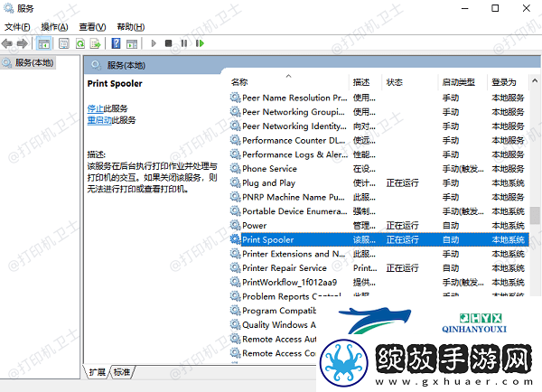Click the gear icon of Quality Windows A
Viewport: 542px width, 392px height.
point(235,324)
